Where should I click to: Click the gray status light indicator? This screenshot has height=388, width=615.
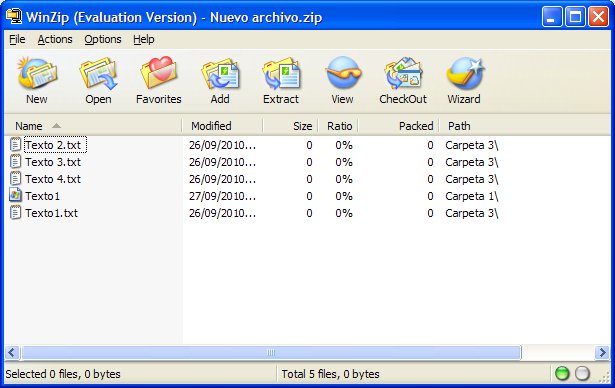click(x=582, y=373)
